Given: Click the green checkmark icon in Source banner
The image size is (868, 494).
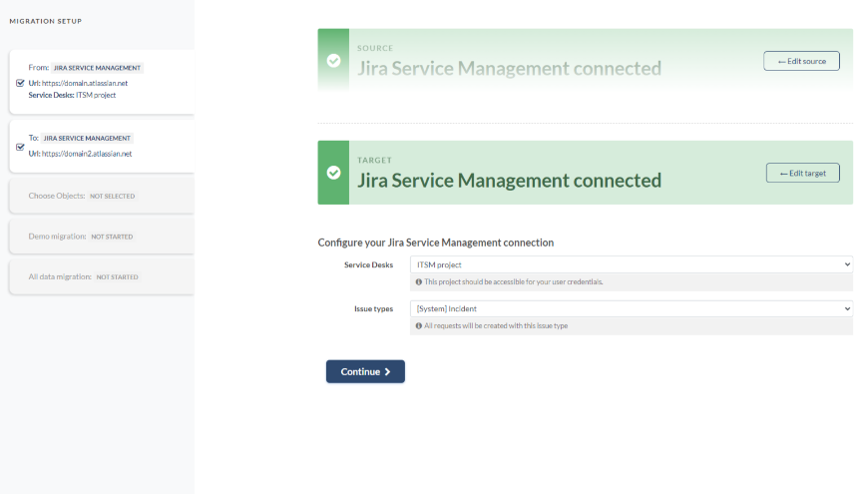Looking at the screenshot, I should (333, 60).
